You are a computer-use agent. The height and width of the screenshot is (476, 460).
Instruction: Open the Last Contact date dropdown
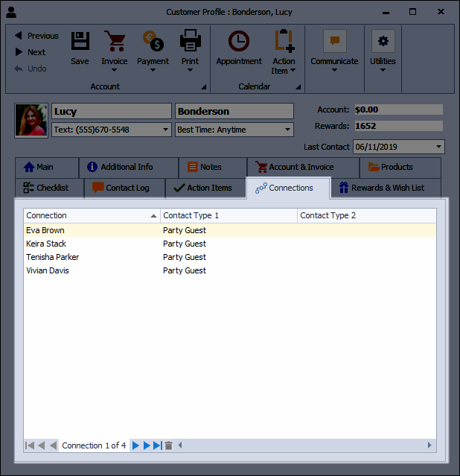coord(438,147)
